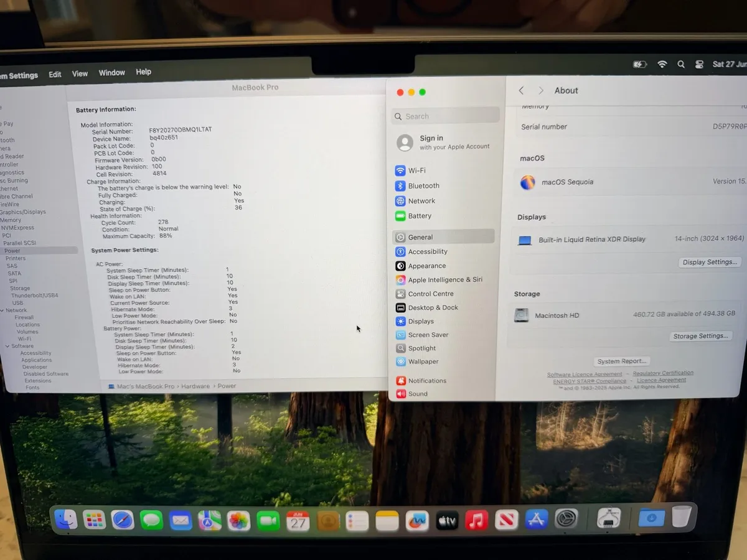The height and width of the screenshot is (560, 747).
Task: Open the Trash in the Dock
Action: 682,516
